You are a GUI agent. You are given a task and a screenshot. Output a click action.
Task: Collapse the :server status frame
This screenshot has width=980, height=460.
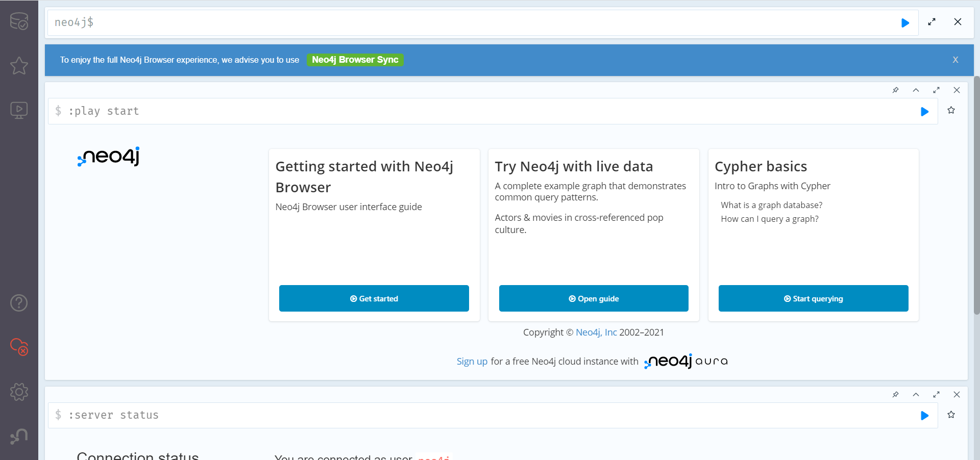click(x=916, y=394)
